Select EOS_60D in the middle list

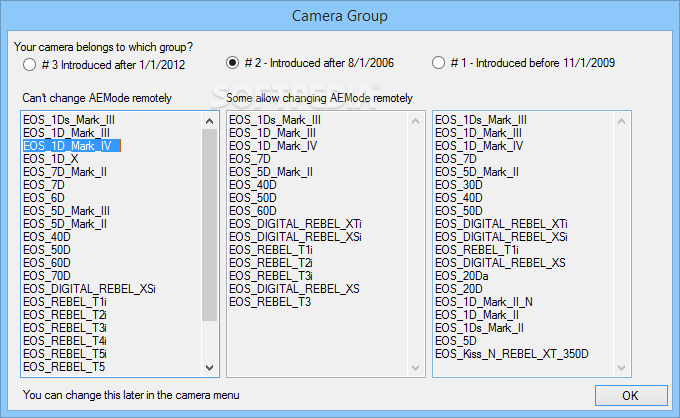pyautogui.click(x=253, y=211)
